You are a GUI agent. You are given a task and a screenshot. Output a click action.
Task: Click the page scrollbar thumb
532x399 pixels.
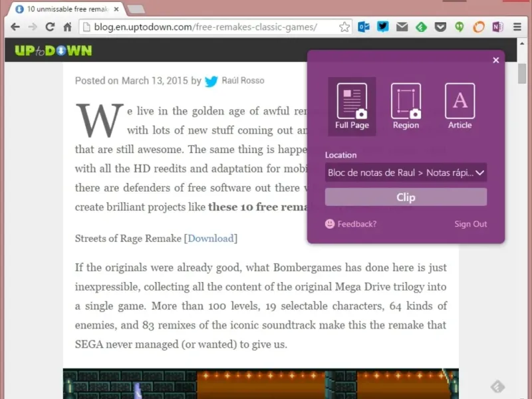coord(522,73)
